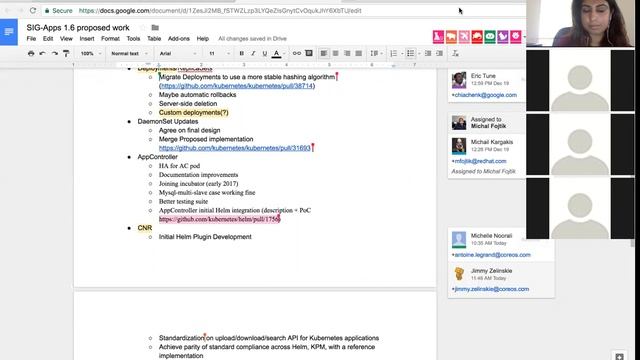Click the first pink anonymous collaborator avatar

point(438,37)
